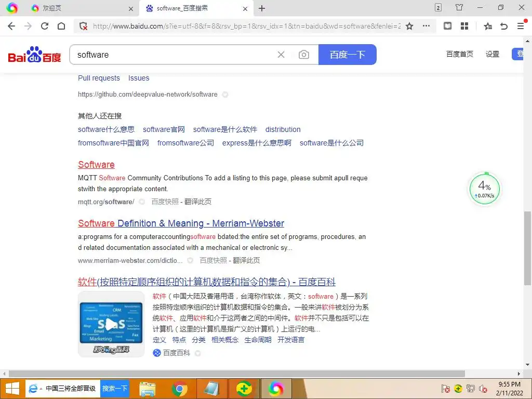532x399 pixels.
Task: Click the Baidu logo
Action: point(34,54)
